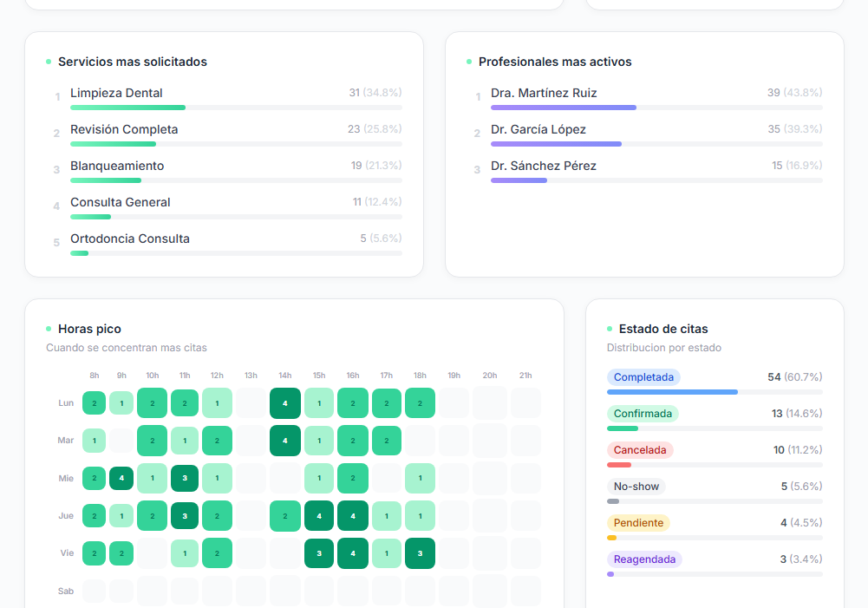The height and width of the screenshot is (608, 868).
Task: Select the Blanqueamiento service entry
Action: tap(117, 166)
